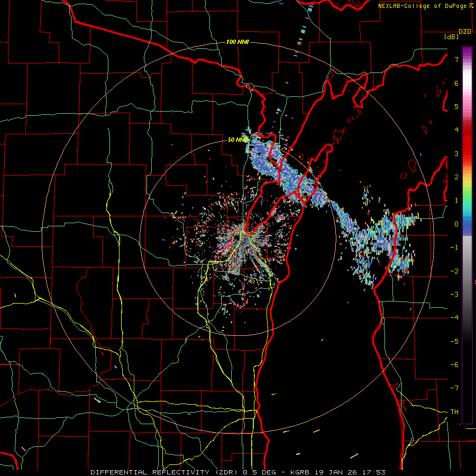Click the color scale label "-1"

click(x=454, y=248)
